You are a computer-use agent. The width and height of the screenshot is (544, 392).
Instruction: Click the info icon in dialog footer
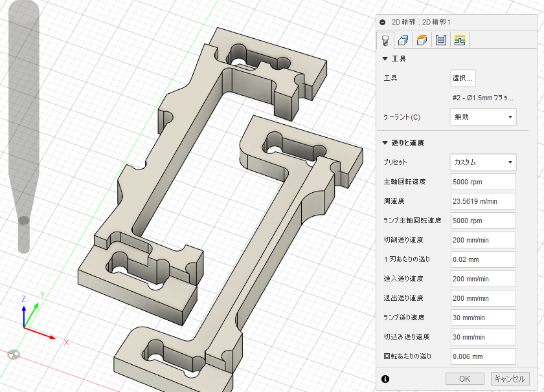point(385,379)
